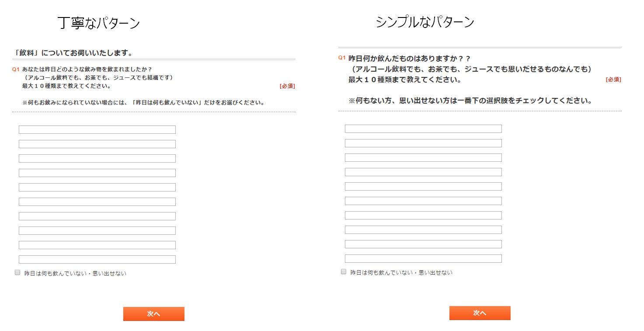Focus sixth answer field in シンプルなパターン form
The image size is (644, 331).
pyautogui.click(x=423, y=201)
